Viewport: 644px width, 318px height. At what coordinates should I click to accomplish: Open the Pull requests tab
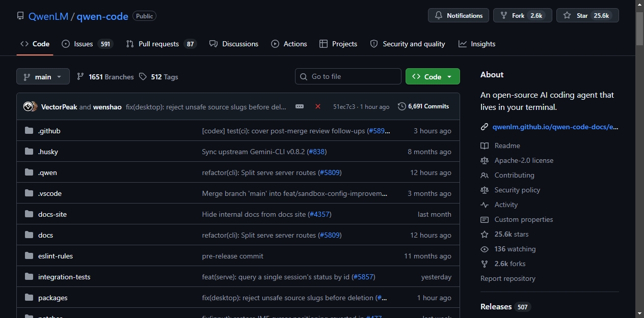(x=162, y=44)
